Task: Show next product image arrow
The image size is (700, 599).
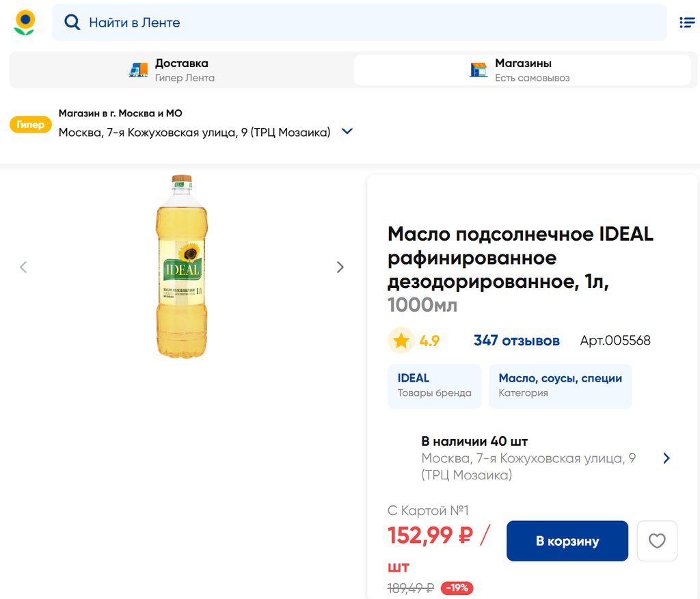Action: pos(340,267)
